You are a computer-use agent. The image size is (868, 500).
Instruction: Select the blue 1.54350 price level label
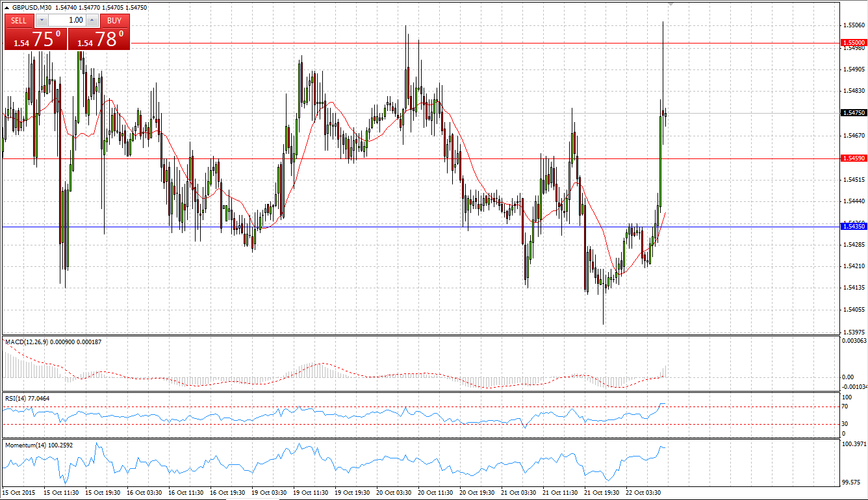[854, 226]
